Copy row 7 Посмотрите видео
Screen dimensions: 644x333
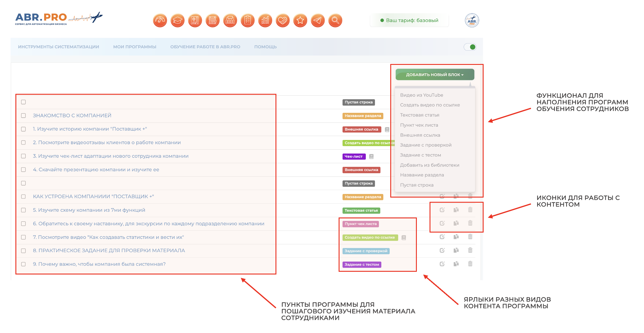click(456, 237)
